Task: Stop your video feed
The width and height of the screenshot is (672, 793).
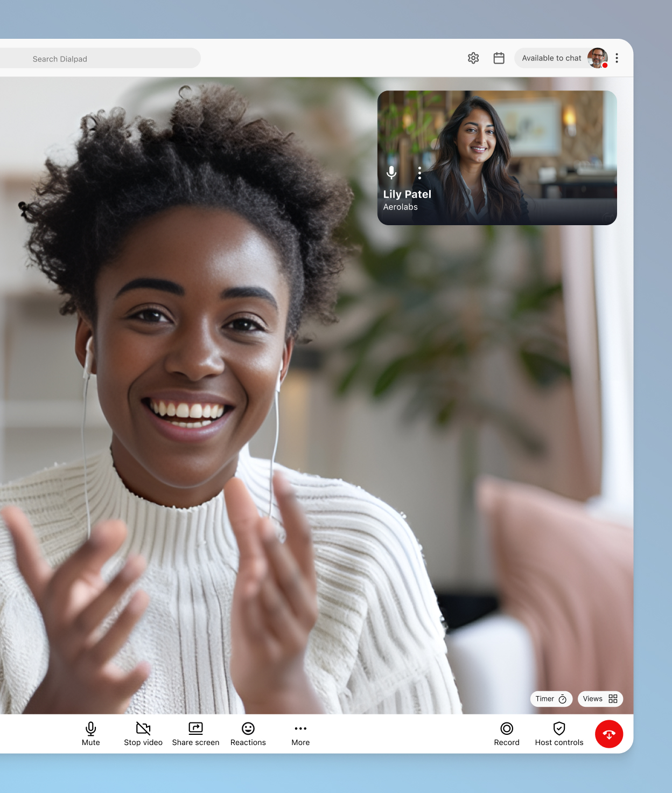Action: (143, 733)
